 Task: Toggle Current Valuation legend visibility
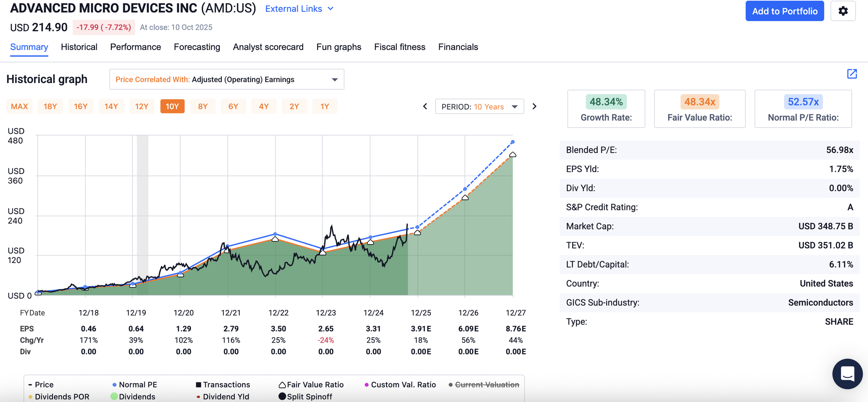point(484,385)
